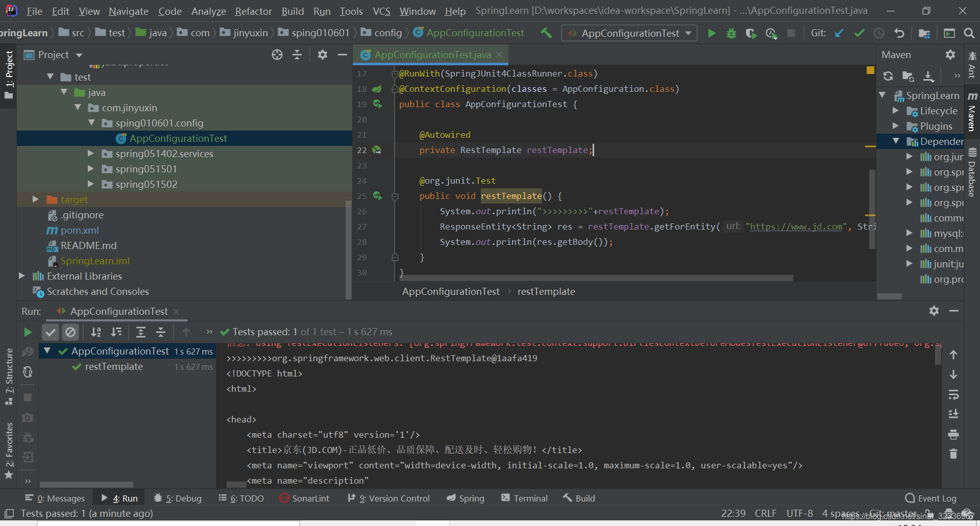Open the 9: Version Control tab

pyautogui.click(x=388, y=498)
